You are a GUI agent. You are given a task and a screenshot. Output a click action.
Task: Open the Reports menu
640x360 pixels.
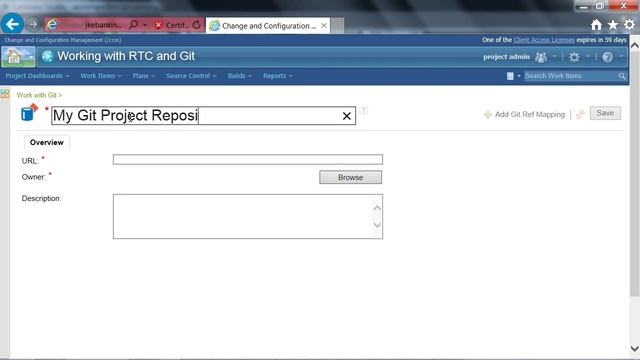[278, 76]
